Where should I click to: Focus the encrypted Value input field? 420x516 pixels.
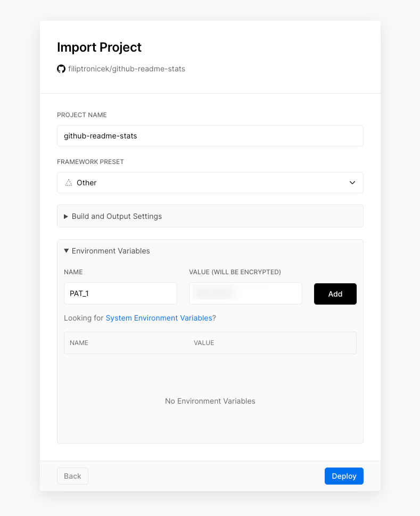coord(245,293)
